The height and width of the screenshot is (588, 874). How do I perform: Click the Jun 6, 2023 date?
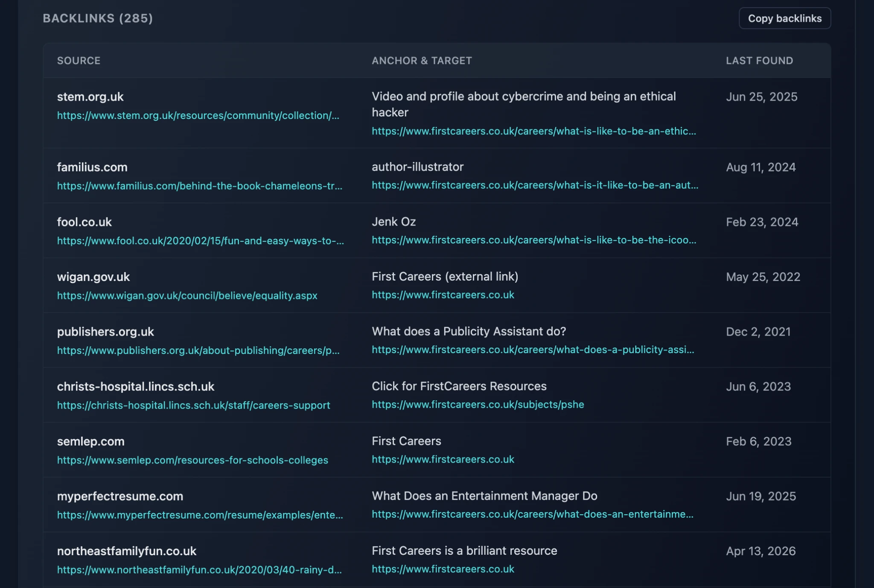[758, 386]
